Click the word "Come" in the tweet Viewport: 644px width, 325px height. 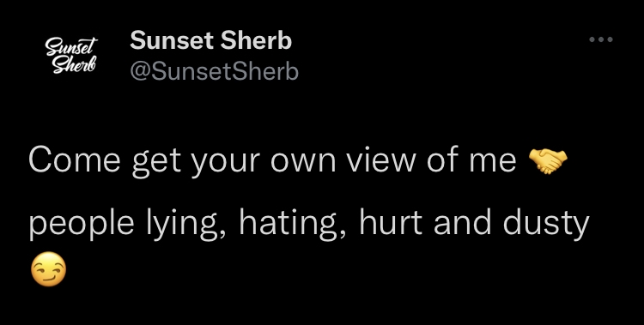[x=75, y=160]
